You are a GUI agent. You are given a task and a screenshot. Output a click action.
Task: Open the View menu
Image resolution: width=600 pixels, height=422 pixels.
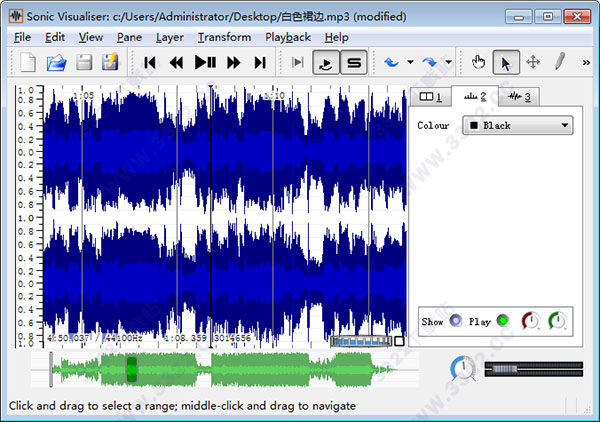tap(91, 37)
